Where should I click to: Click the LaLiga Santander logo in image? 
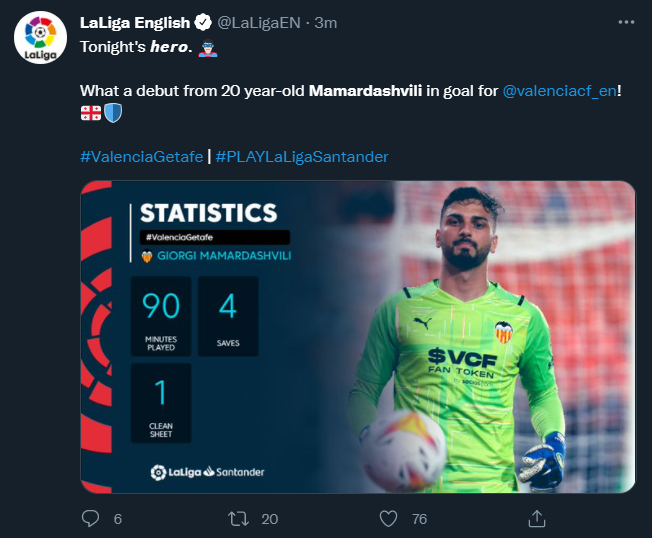pyautogui.click(x=207, y=471)
